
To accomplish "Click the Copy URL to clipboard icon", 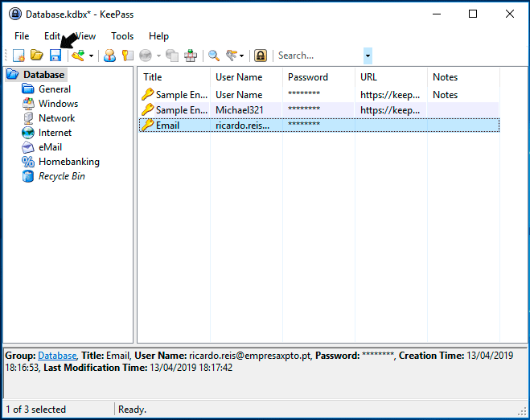I will pos(172,56).
